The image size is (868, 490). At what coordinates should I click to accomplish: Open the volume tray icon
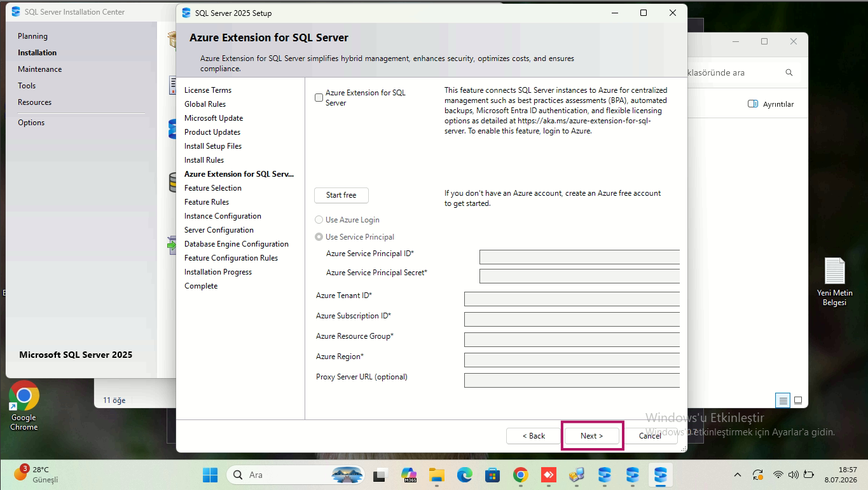pyautogui.click(x=793, y=475)
